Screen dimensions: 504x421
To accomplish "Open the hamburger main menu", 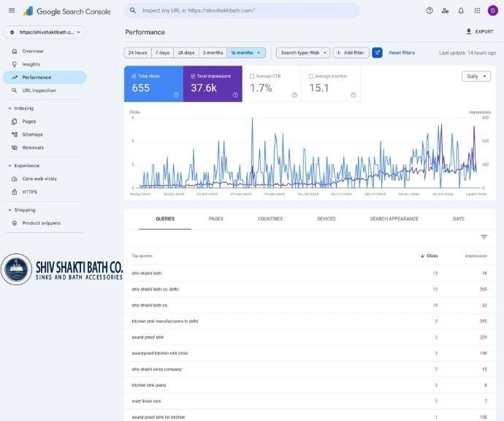I will (11, 11).
